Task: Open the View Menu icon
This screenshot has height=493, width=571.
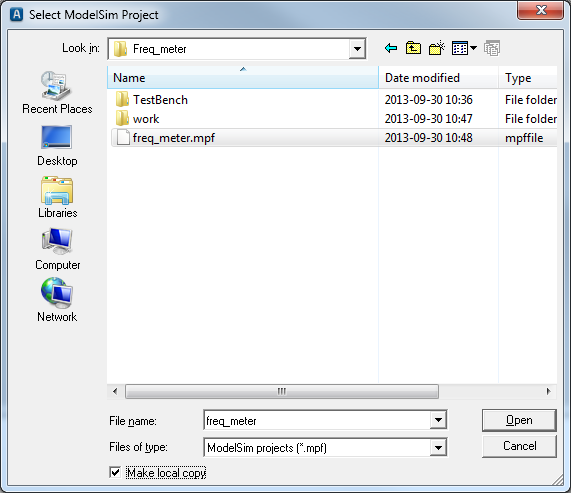Action: click(x=464, y=48)
